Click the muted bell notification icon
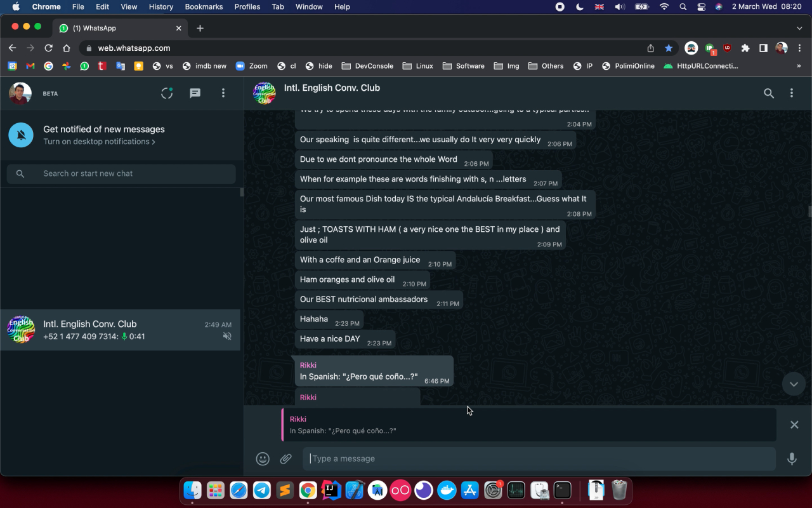Screen dimensions: 812x508 click(21, 135)
